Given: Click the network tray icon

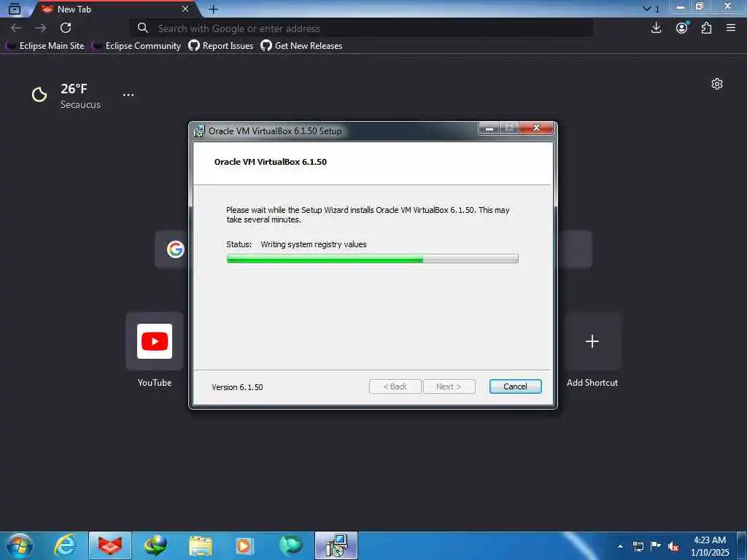Looking at the screenshot, I should pos(638,546).
